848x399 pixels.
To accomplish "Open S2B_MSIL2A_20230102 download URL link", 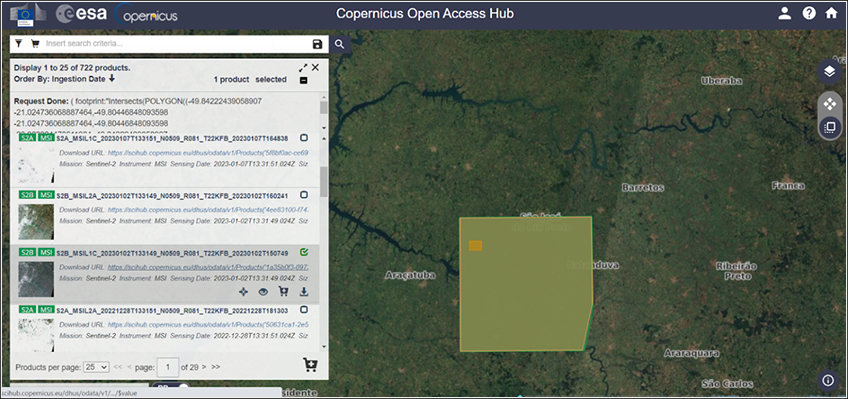I will pos(208,209).
